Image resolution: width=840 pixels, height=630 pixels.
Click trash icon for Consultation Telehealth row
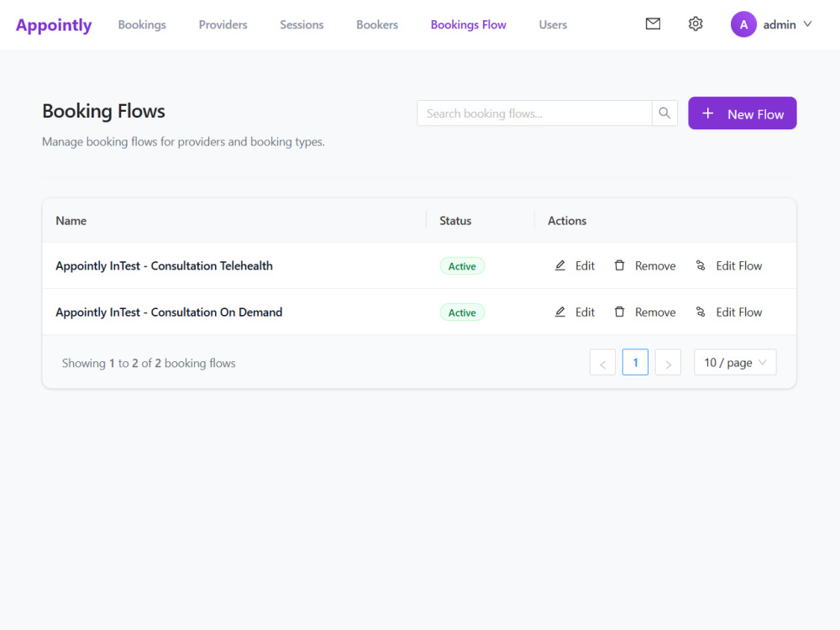619,265
